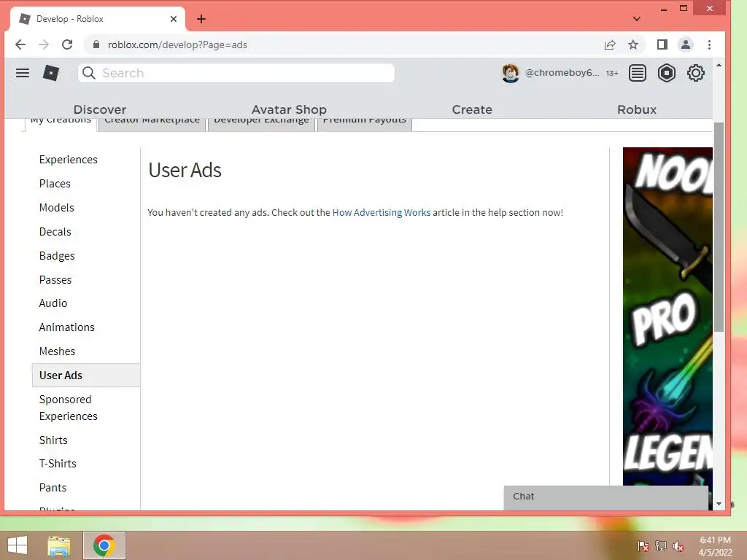Click the network tray icon
Image resolution: width=747 pixels, height=560 pixels.
click(x=661, y=546)
